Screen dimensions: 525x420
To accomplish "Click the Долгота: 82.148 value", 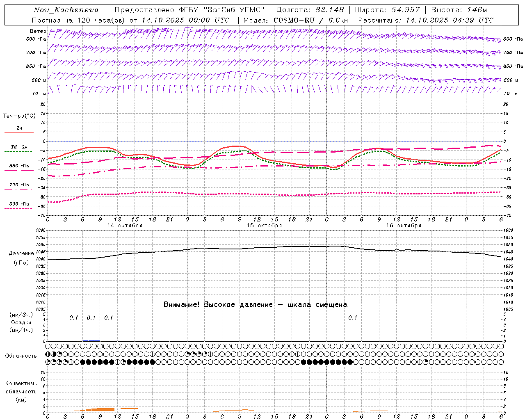I will click(310, 10).
